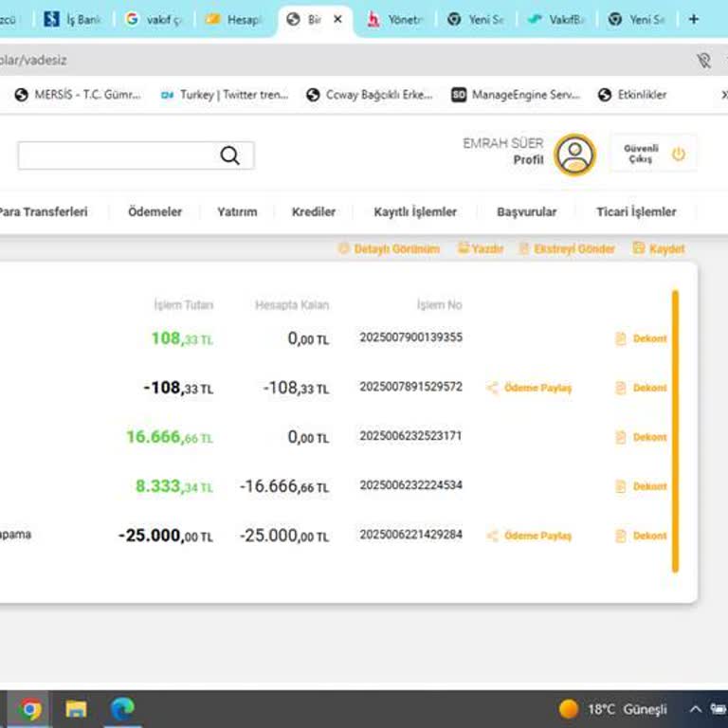
Task: Click inside the search input field
Action: coord(114,156)
